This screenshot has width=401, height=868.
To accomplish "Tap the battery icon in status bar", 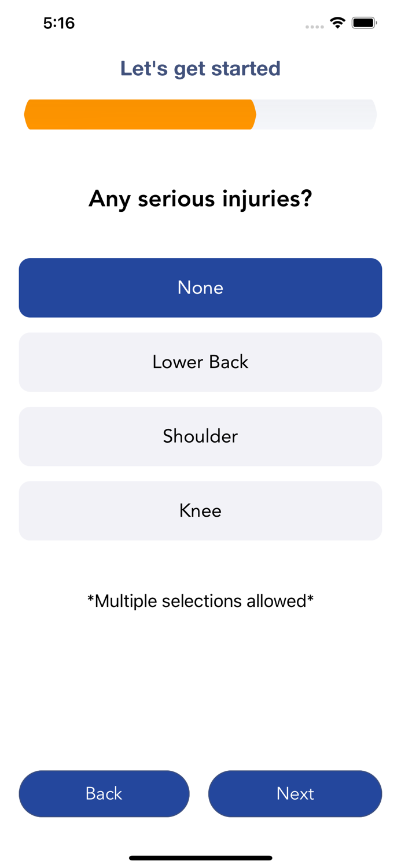I will [364, 23].
